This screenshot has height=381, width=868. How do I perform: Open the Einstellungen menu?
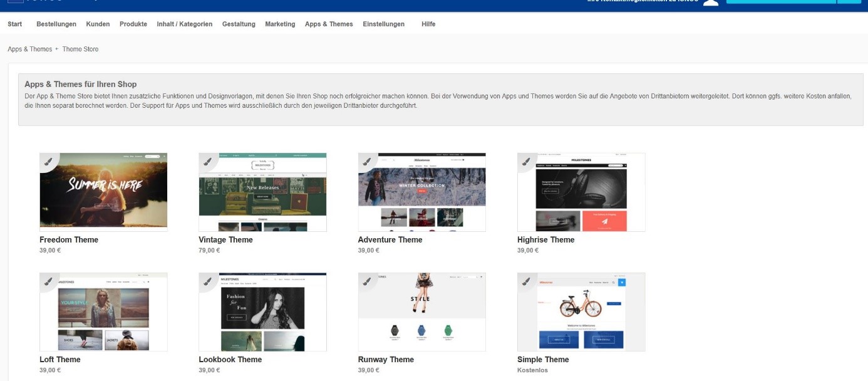(x=383, y=24)
